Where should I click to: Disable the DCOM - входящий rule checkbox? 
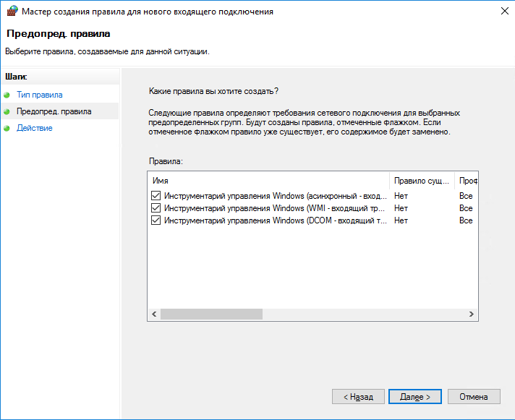pyautogui.click(x=156, y=220)
